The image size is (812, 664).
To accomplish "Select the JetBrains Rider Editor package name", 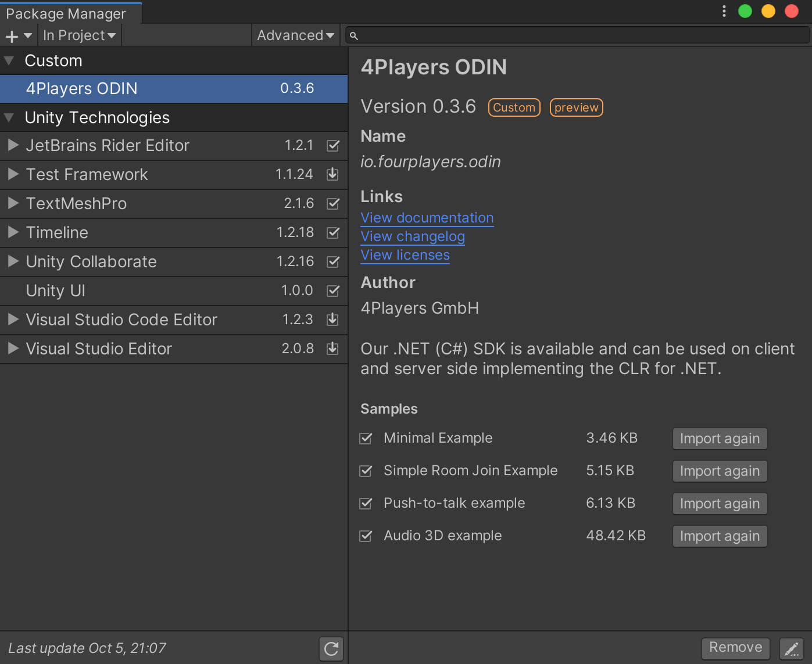I will pyautogui.click(x=108, y=145).
